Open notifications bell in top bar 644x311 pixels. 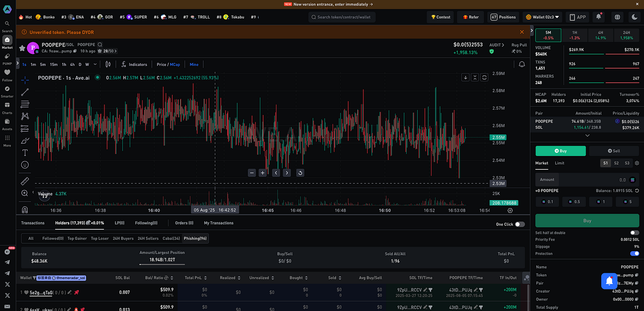[x=598, y=17]
